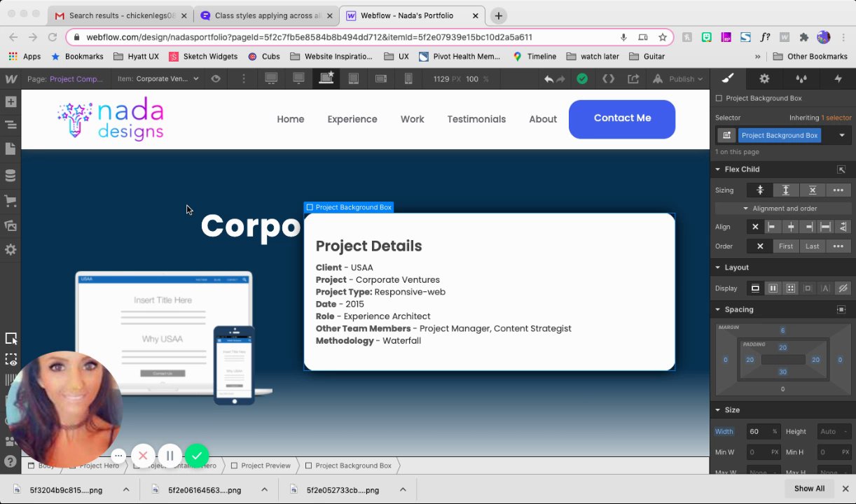
Task: Open the Publish dropdown
Action: coord(678,79)
